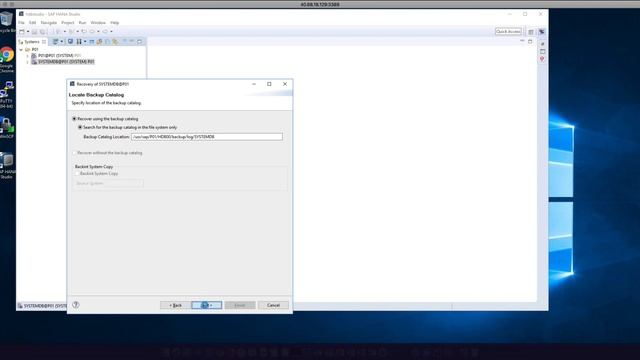This screenshot has width=640, height=360.
Task: Open the Project menu
Action: [x=68, y=23]
